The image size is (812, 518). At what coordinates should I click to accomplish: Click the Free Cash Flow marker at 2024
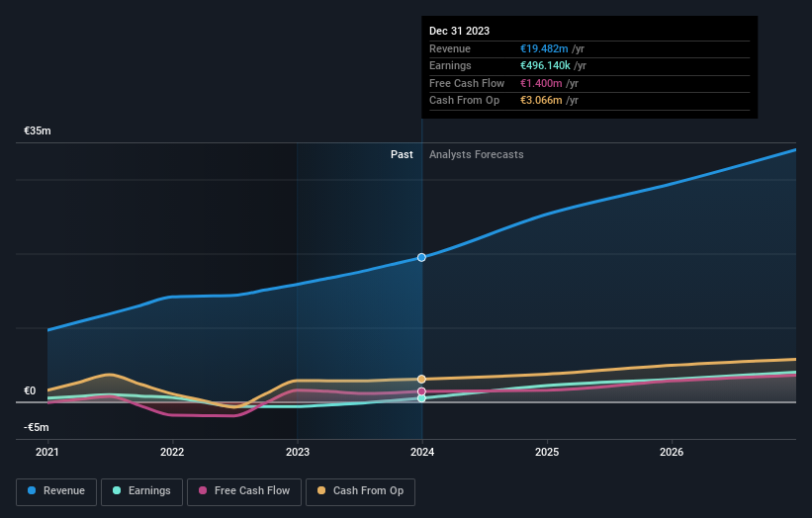[x=421, y=391]
